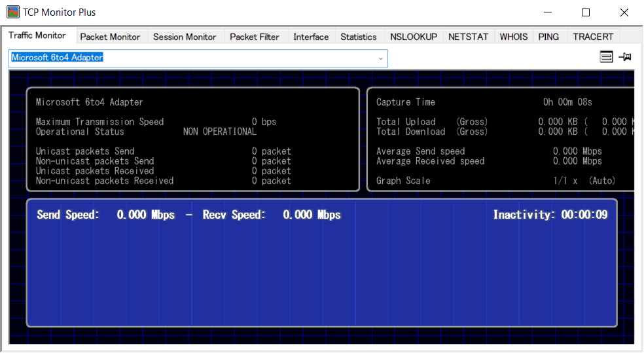
Task: Go to the PING tab
Action: pos(548,37)
